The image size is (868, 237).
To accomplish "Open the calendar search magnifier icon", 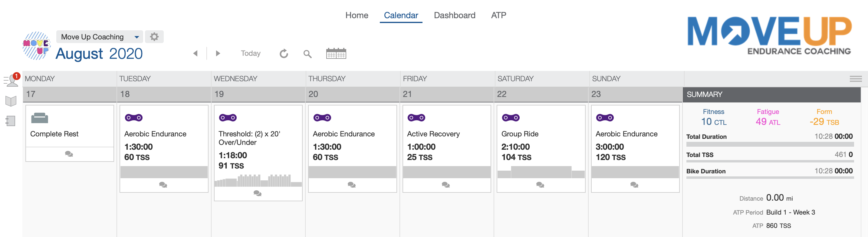I will 307,54.
